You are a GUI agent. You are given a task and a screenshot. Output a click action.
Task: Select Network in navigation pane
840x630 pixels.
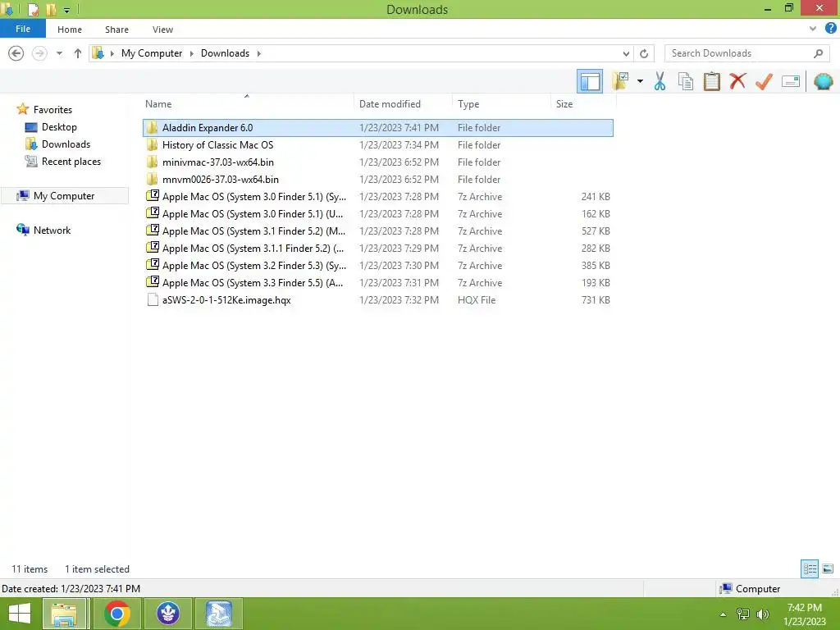(52, 230)
